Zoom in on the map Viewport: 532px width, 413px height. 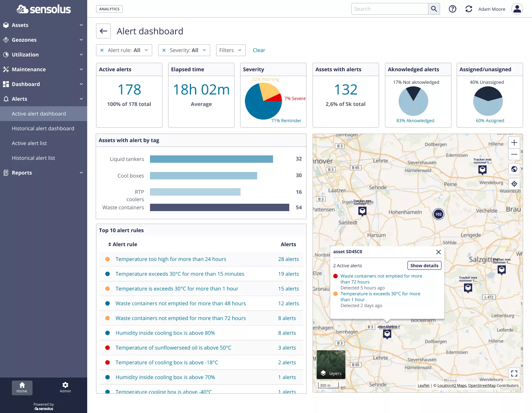514,142
